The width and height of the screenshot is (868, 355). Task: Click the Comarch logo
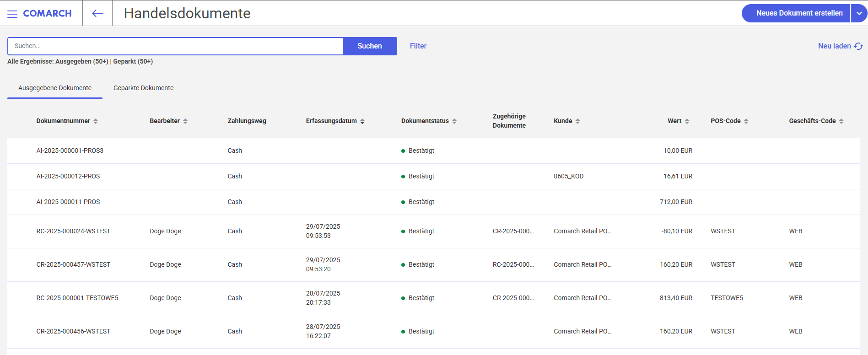pyautogui.click(x=47, y=14)
